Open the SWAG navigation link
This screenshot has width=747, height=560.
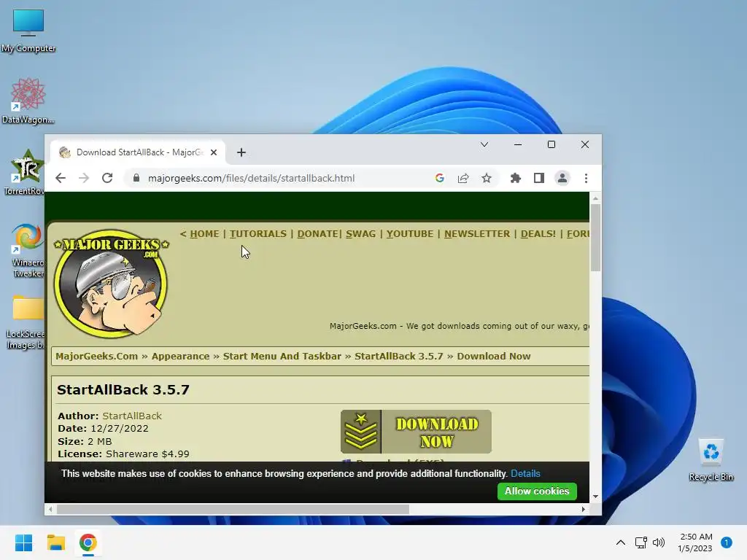(360, 234)
